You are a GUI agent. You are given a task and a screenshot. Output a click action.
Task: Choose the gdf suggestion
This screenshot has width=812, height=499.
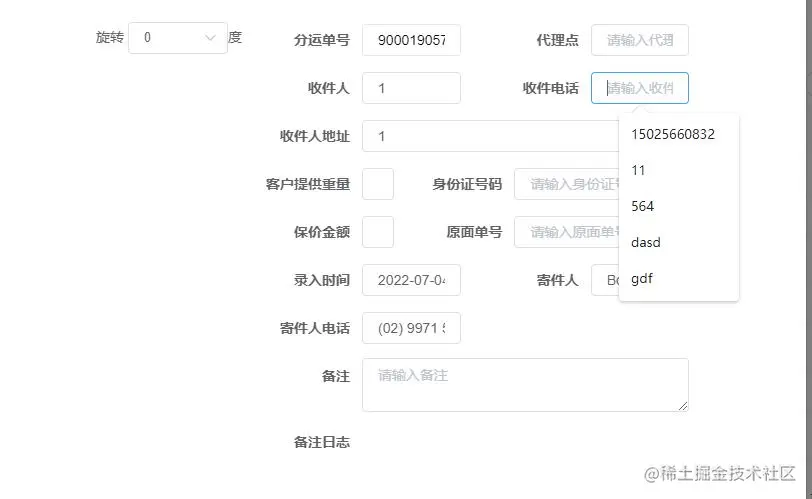(679, 279)
